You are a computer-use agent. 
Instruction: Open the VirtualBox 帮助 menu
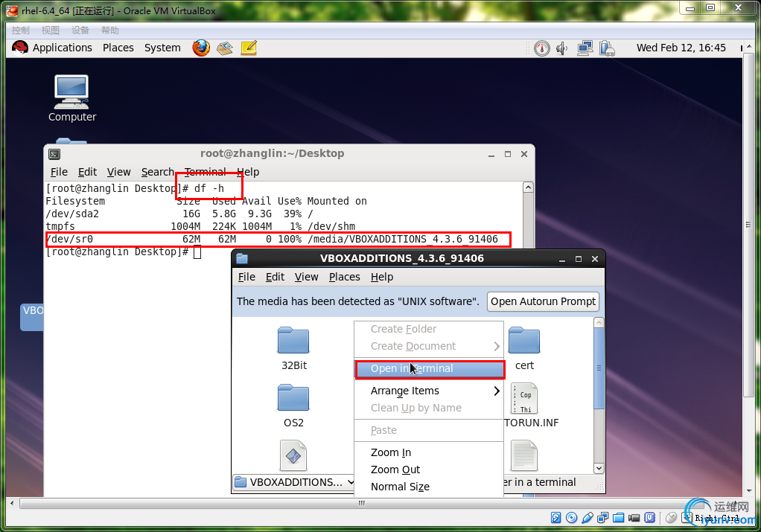109,30
